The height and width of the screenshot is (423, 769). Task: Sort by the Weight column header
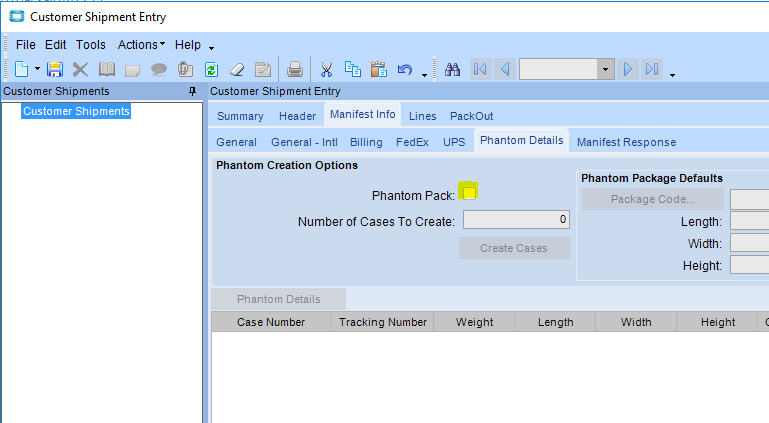pos(474,322)
